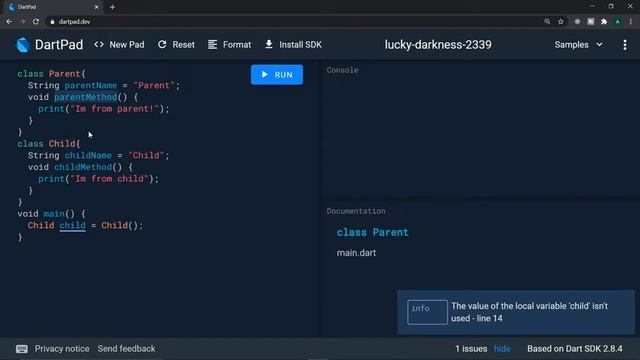Open Chrome's three-dot menu
This screenshot has height=360, width=640.
631,22
